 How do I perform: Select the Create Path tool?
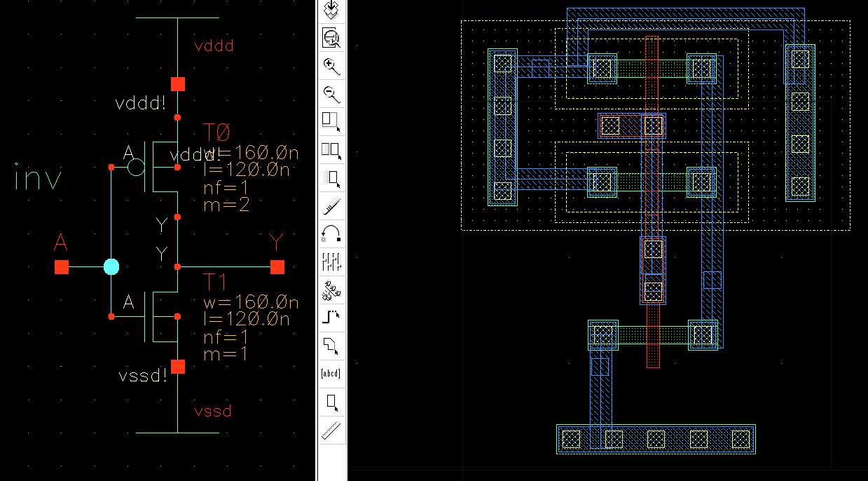pos(332,317)
